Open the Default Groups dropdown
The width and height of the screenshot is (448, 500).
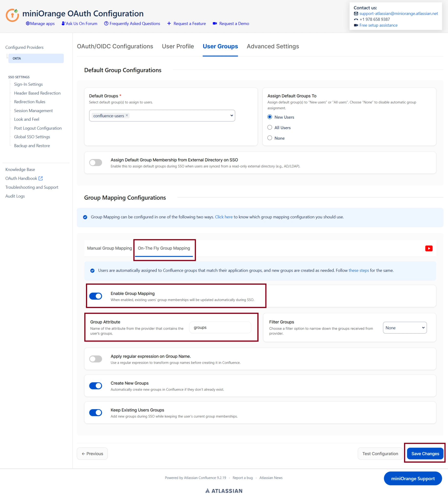162,115
